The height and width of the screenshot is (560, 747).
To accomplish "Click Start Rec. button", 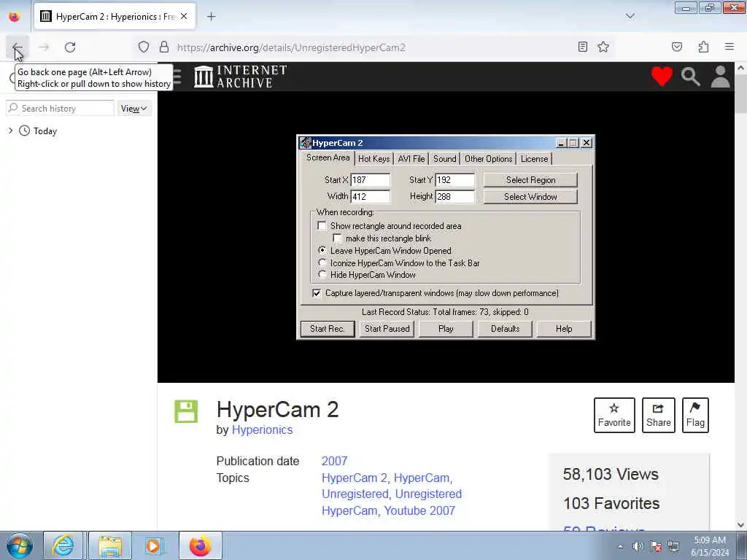I will coord(328,329).
